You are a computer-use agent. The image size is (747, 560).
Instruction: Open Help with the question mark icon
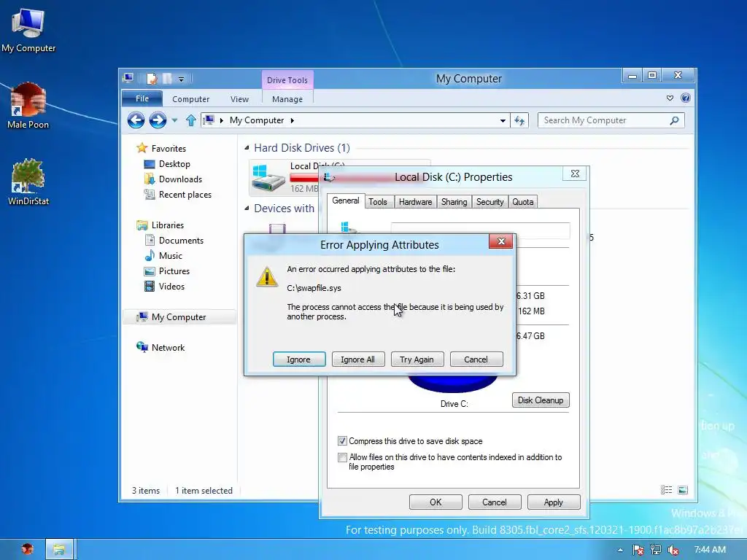point(686,98)
